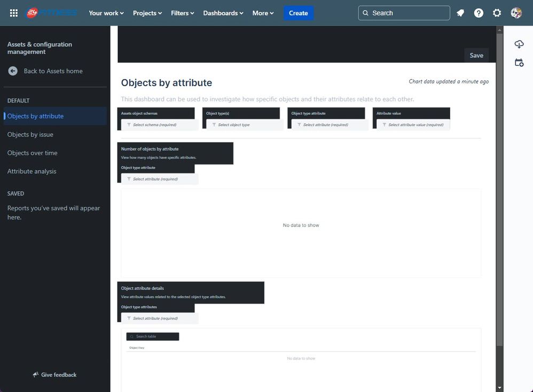Click the Give feedback megaphone icon
This screenshot has width=533, height=392.
[x=36, y=374]
